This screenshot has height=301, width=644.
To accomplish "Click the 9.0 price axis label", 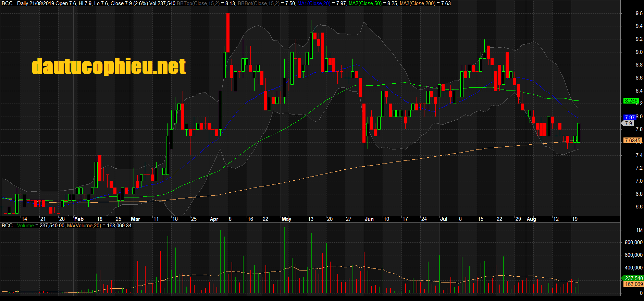I will point(639,52).
